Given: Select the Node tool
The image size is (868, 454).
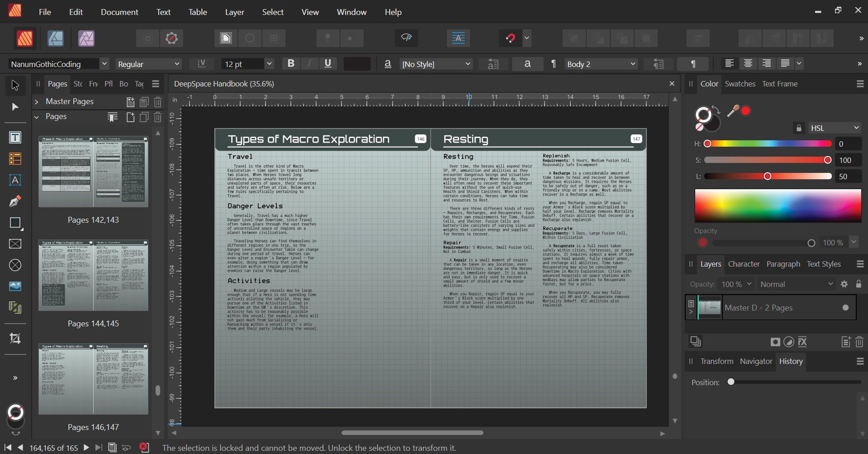Looking at the screenshot, I should [x=15, y=107].
